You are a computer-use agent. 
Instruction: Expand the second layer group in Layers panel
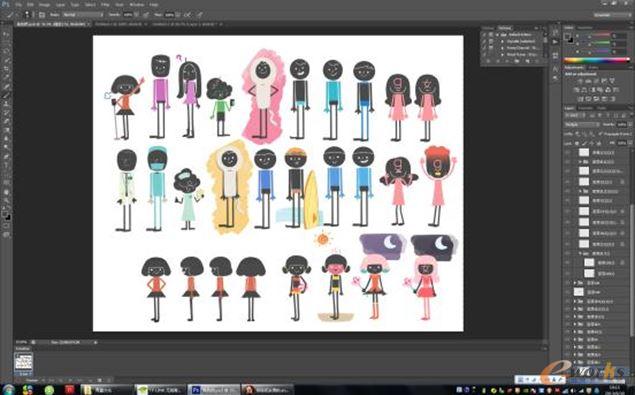pos(580,191)
